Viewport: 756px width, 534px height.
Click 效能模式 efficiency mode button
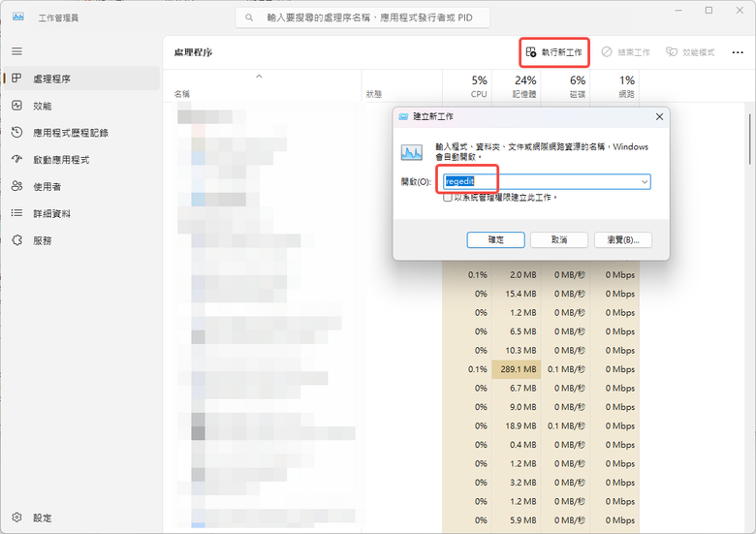(690, 52)
